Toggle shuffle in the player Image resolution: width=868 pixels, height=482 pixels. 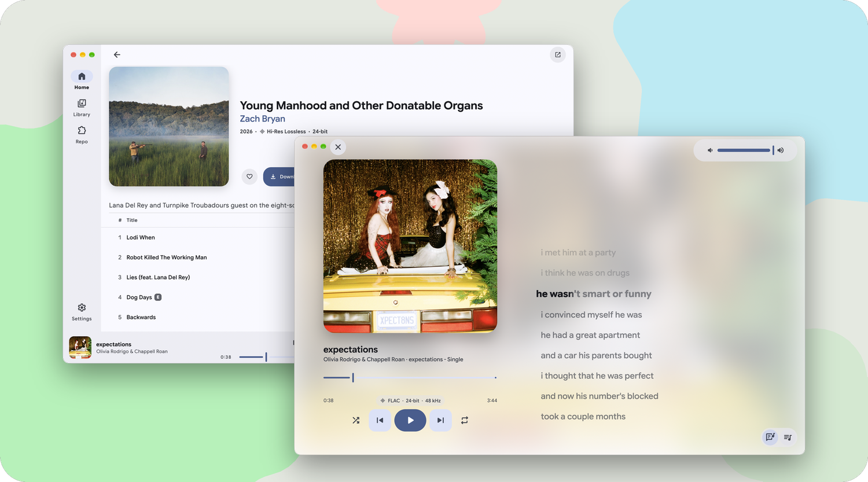coord(356,420)
